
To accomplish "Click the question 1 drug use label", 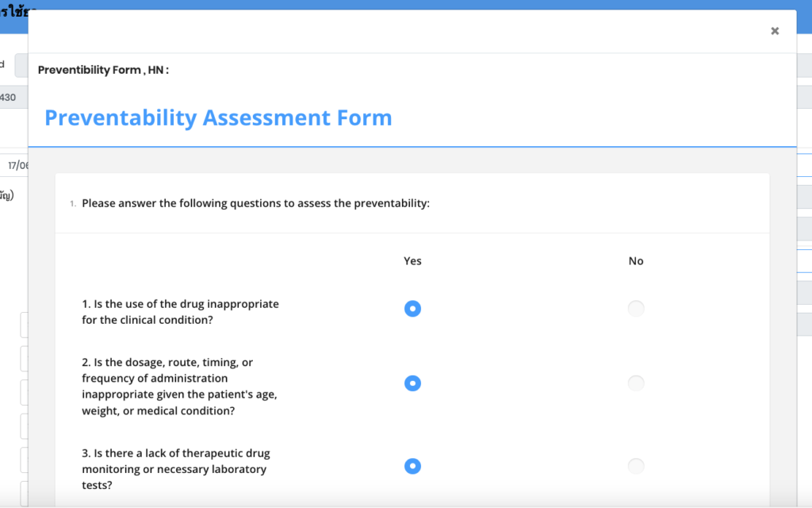I will pos(180,312).
